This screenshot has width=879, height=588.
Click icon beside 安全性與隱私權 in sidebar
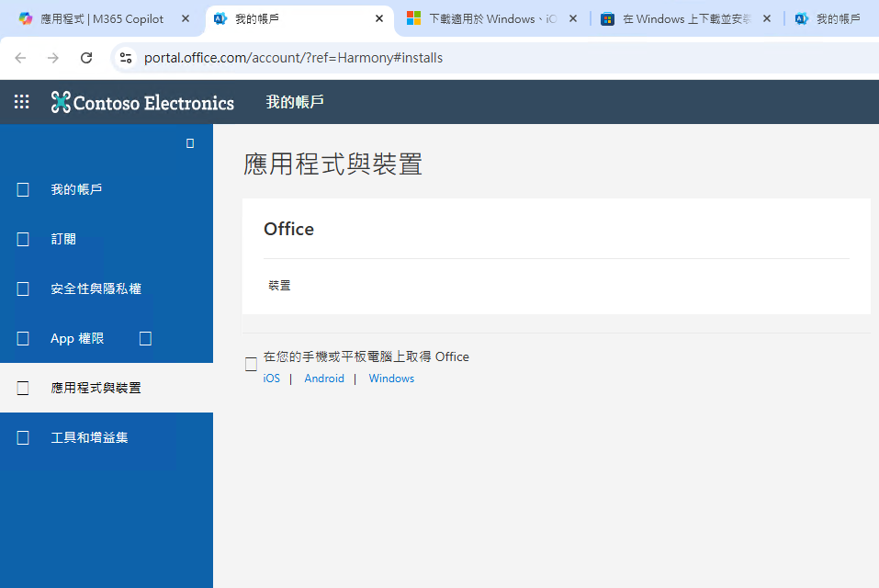(x=23, y=288)
